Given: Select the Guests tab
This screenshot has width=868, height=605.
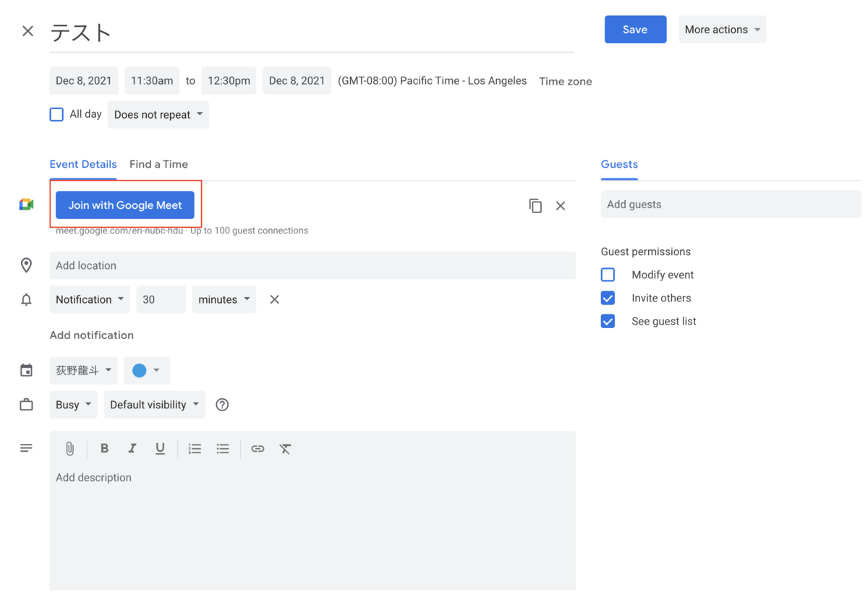Looking at the screenshot, I should (x=619, y=164).
